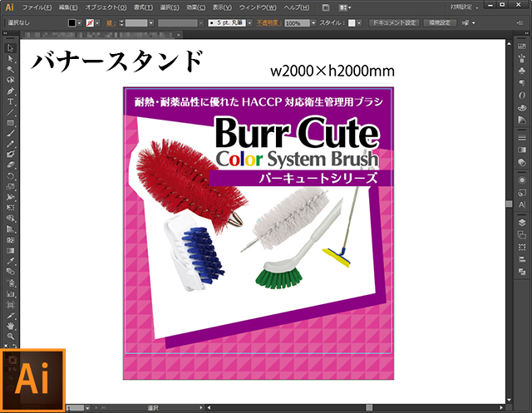Image resolution: width=532 pixels, height=413 pixels.
Task: Open the Layers panel icon
Action: coord(522,223)
